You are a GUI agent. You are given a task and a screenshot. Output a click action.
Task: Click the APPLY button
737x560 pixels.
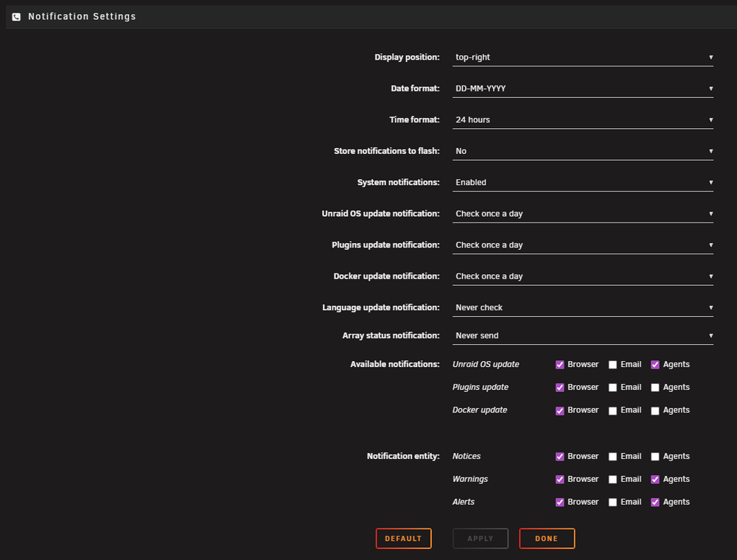coord(481,539)
